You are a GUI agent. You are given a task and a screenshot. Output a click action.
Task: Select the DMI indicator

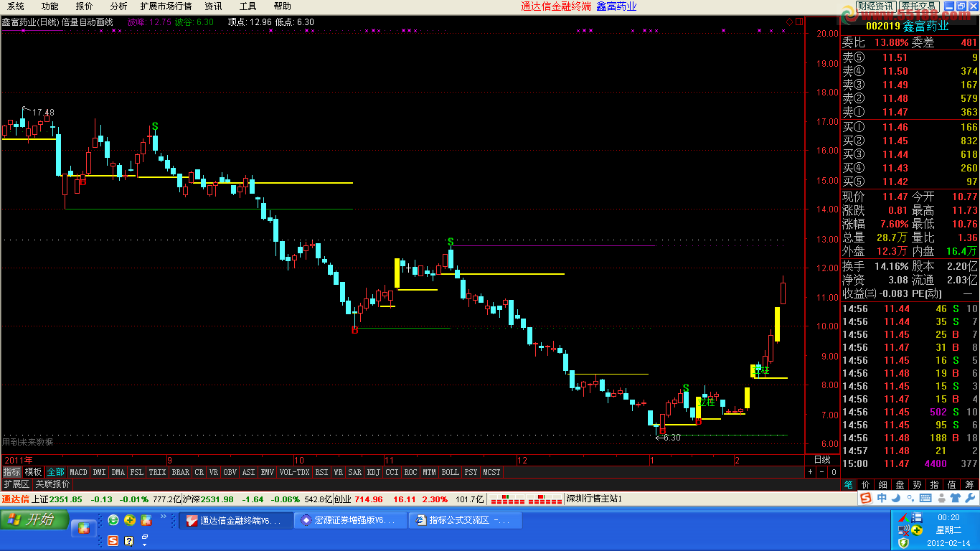click(x=99, y=472)
